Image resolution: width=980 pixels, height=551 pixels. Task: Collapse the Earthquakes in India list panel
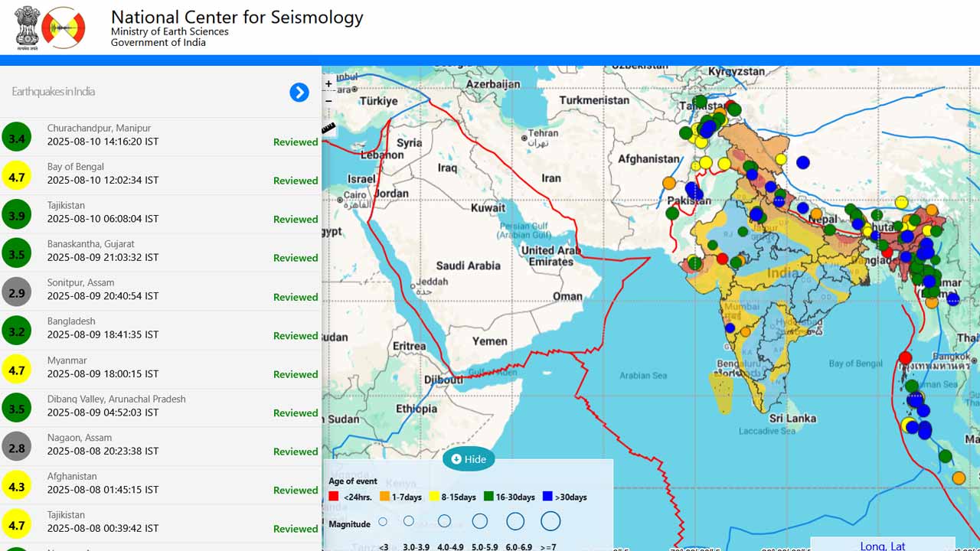coord(299,93)
